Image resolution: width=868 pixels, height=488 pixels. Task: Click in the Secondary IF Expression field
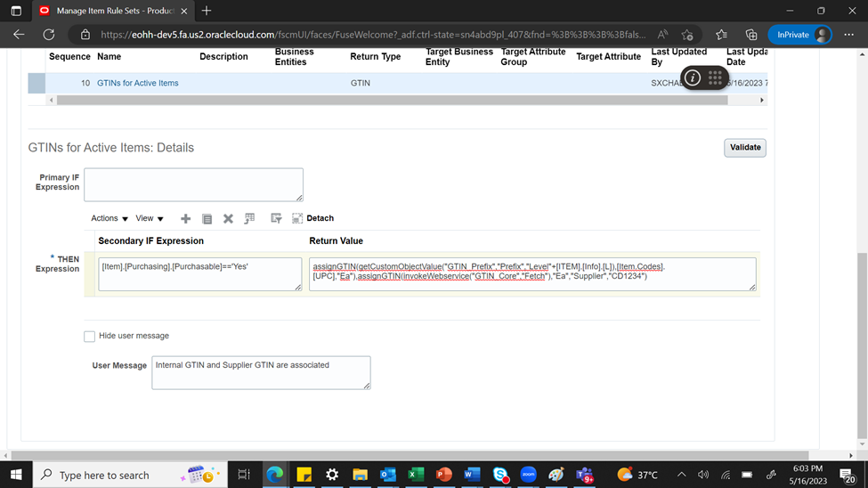(199, 274)
